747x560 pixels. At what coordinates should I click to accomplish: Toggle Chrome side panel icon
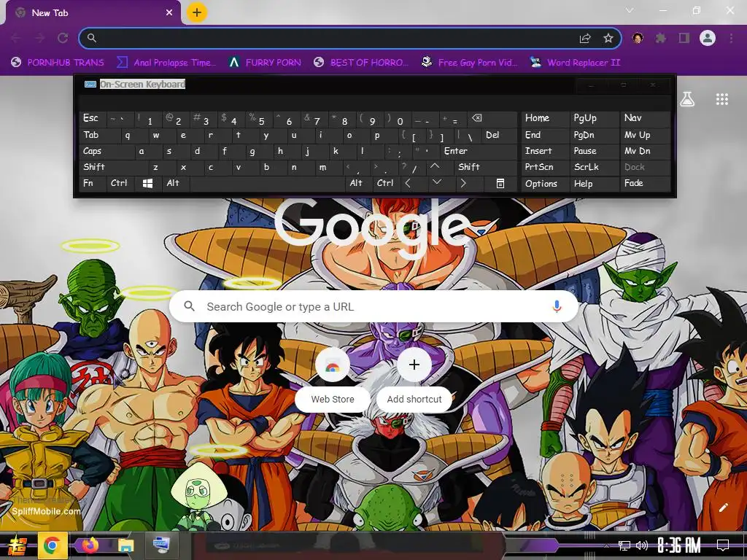point(684,38)
